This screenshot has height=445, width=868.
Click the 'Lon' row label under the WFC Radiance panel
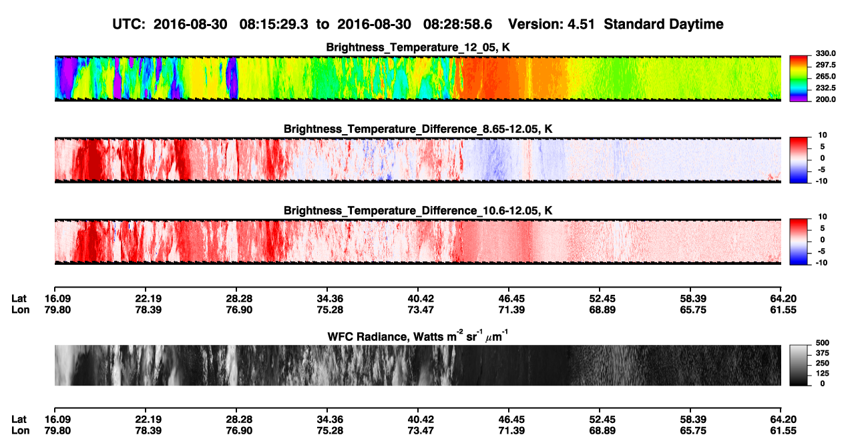point(20,431)
